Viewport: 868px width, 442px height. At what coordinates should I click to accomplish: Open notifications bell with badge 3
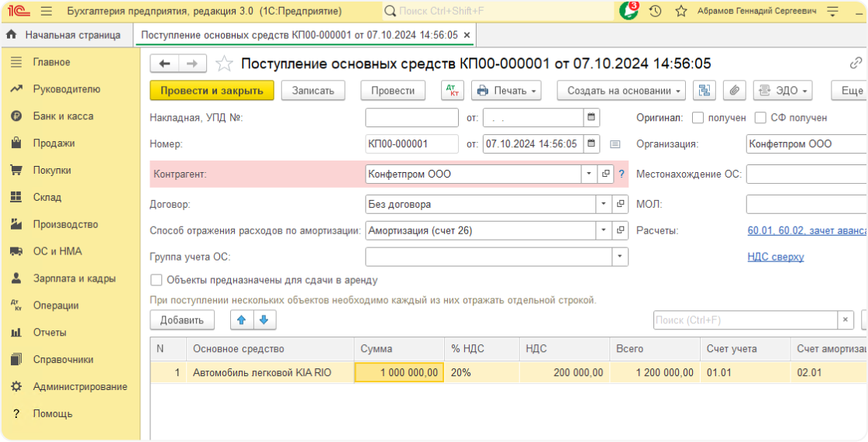coord(629,11)
